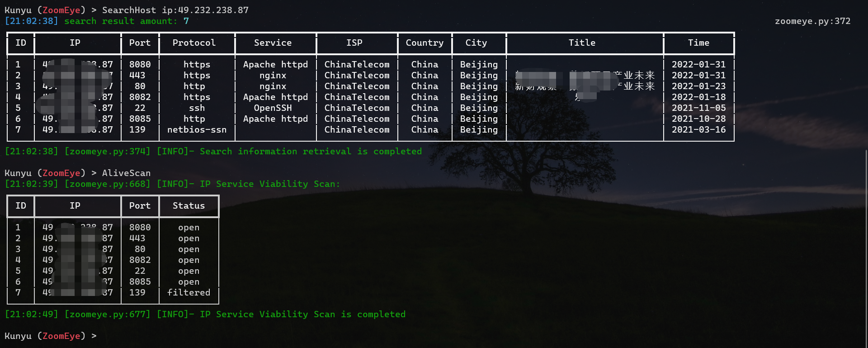Select port 443 in the search results table
Screen dimensions: 868x348
click(137, 76)
